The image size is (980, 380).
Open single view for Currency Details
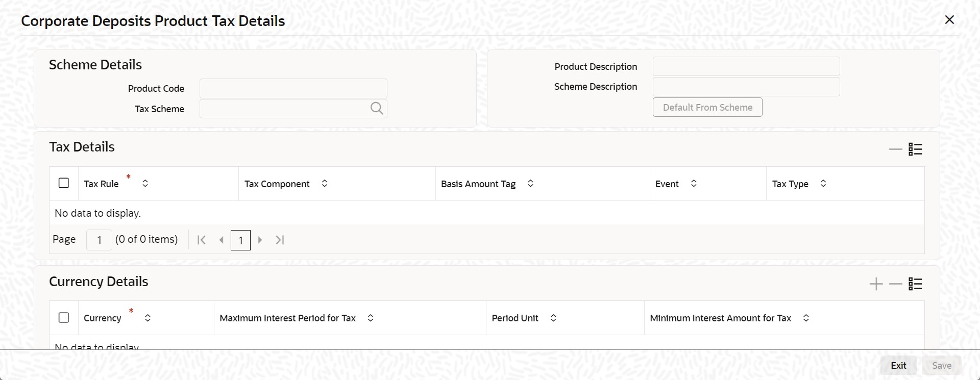point(915,284)
